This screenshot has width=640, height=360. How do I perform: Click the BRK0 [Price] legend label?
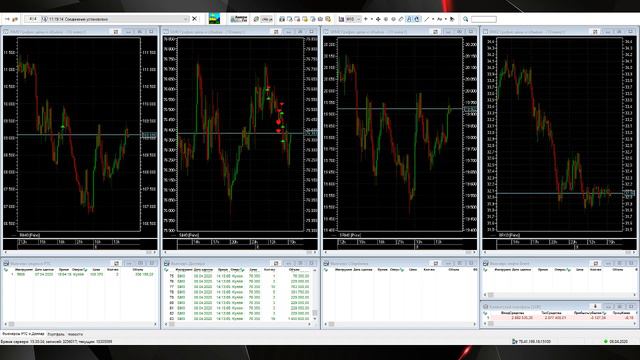(x=509, y=235)
